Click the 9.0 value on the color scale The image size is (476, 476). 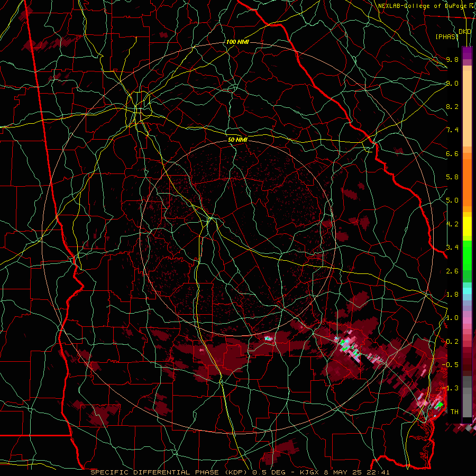[452, 83]
